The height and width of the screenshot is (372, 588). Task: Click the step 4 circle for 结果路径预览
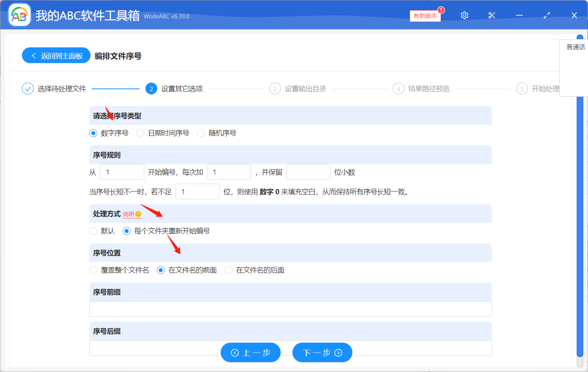pyautogui.click(x=398, y=88)
